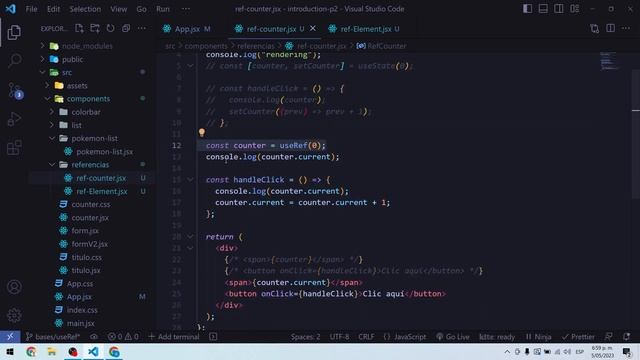Switch to the App.jsx tab
Viewport: 640px width, 360px height.
coord(187,29)
